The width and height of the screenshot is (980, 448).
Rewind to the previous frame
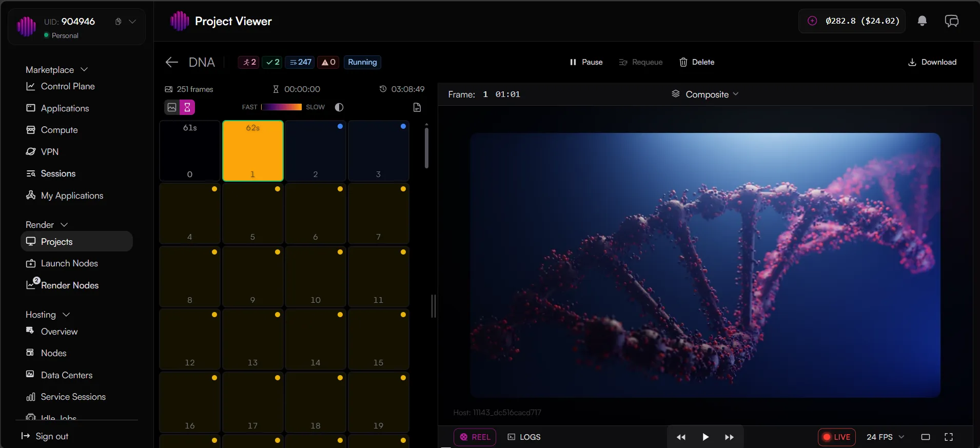click(x=681, y=437)
